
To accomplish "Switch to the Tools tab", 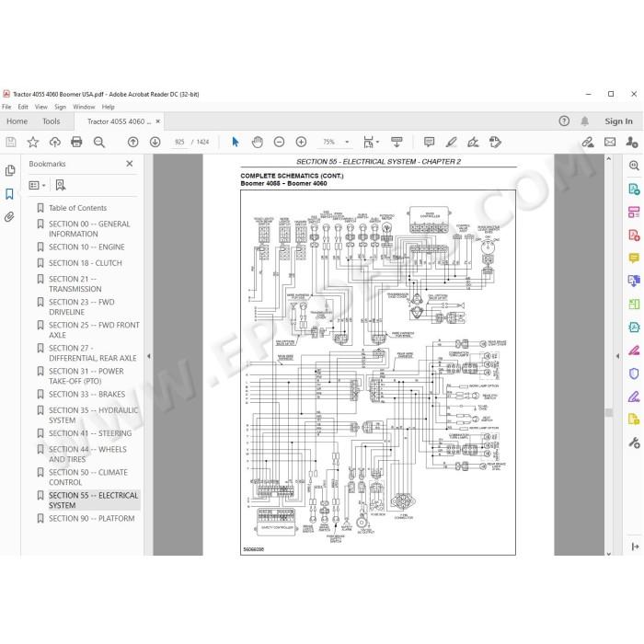I will coord(51,121).
